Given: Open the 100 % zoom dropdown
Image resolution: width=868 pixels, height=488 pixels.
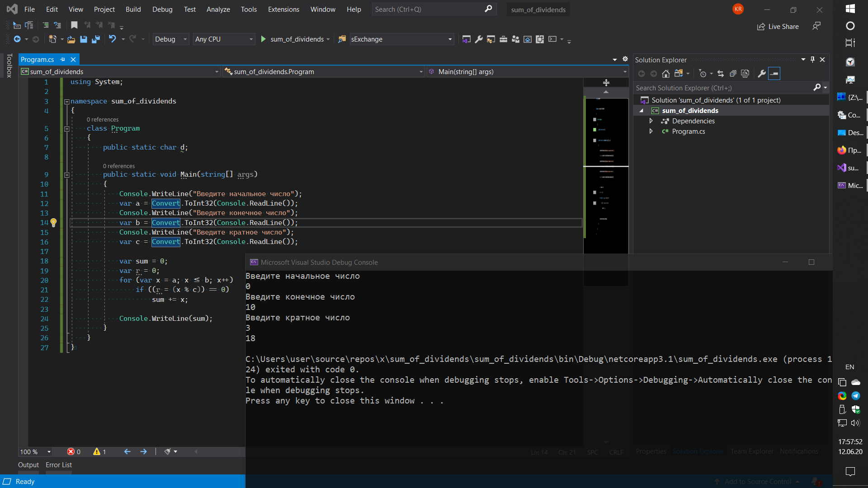Looking at the screenshot, I should pyautogui.click(x=36, y=452).
